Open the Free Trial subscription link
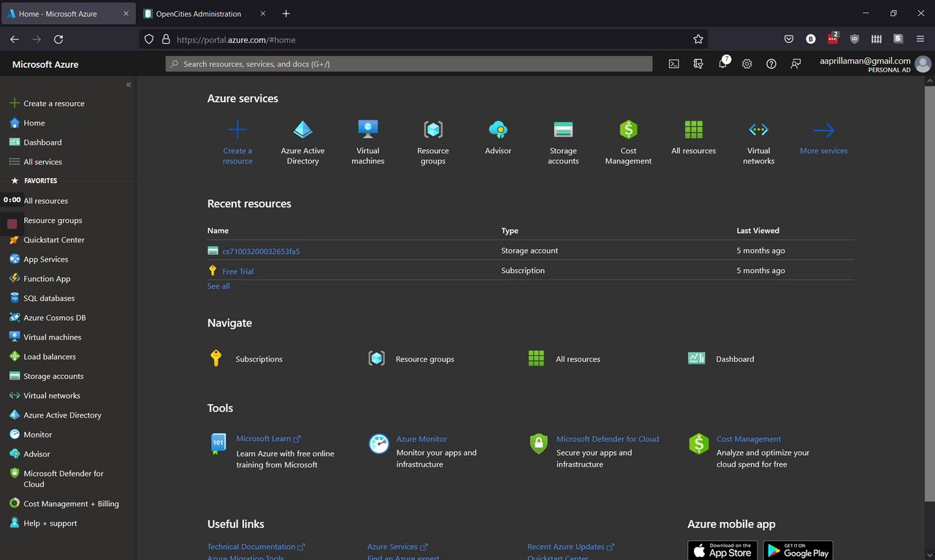Viewport: 935px width, 560px height. click(x=238, y=271)
